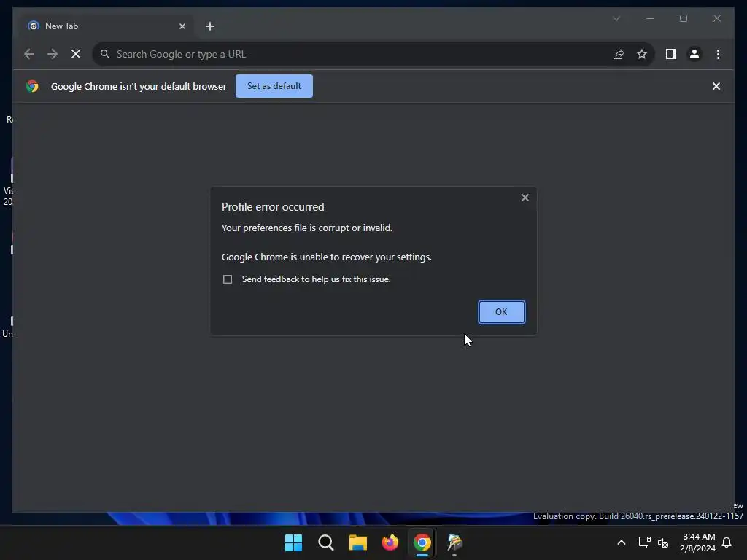Dismiss the default browser infobar

pos(716,86)
